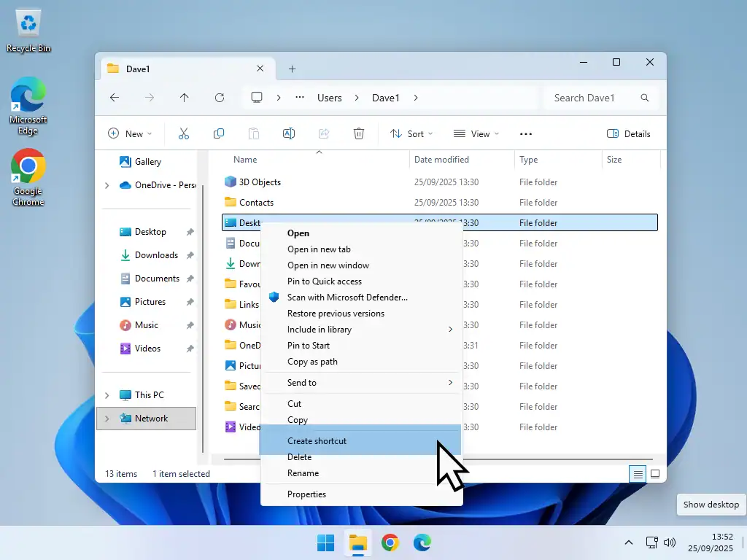Viewport: 747px width, 560px height.
Task: Expand This PC tree node
Action: pos(107,395)
